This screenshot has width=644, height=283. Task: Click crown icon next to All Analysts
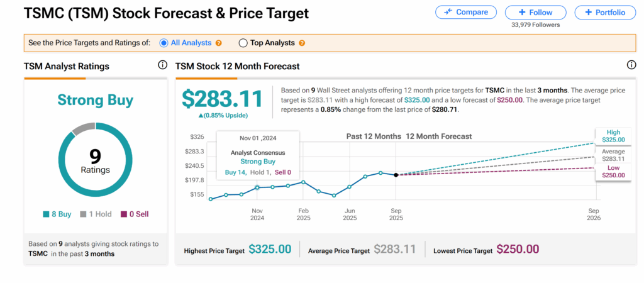pos(219,43)
